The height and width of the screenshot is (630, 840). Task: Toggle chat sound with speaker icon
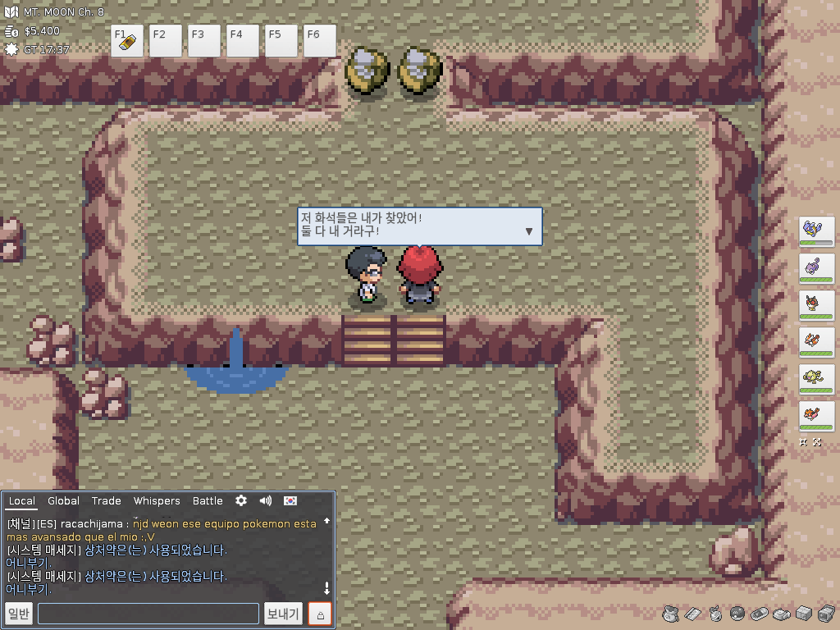point(265,500)
